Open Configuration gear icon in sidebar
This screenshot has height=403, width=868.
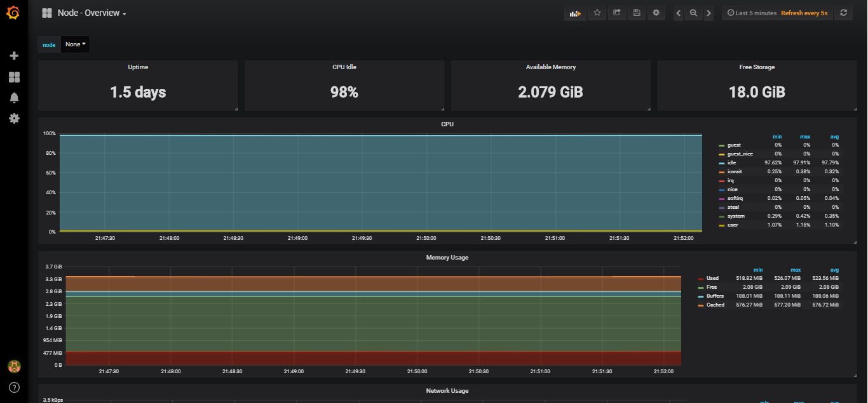(x=14, y=119)
